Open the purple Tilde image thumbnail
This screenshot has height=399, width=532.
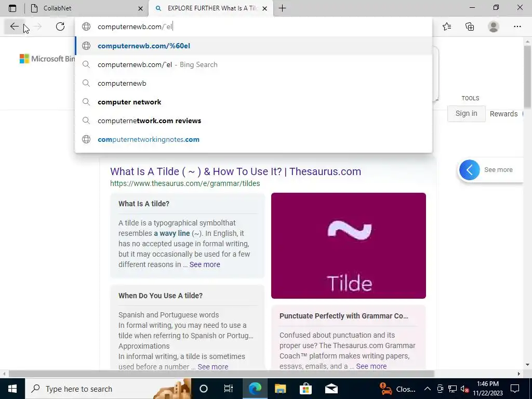click(349, 246)
